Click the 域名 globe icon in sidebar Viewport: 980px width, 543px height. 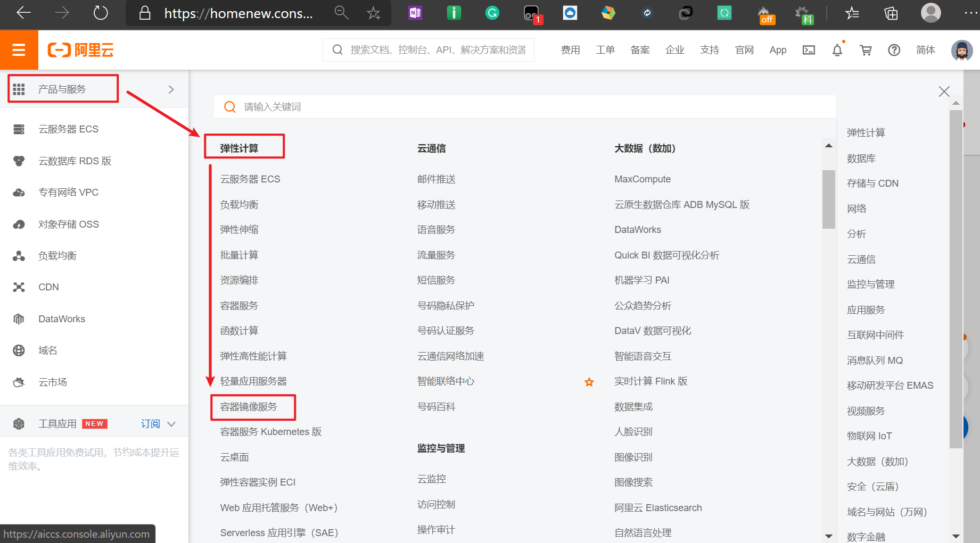(x=19, y=350)
